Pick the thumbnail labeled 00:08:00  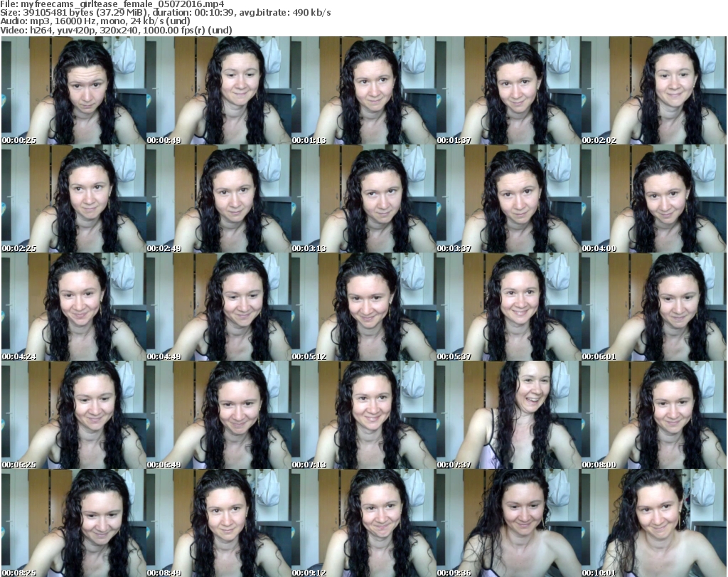(654, 415)
